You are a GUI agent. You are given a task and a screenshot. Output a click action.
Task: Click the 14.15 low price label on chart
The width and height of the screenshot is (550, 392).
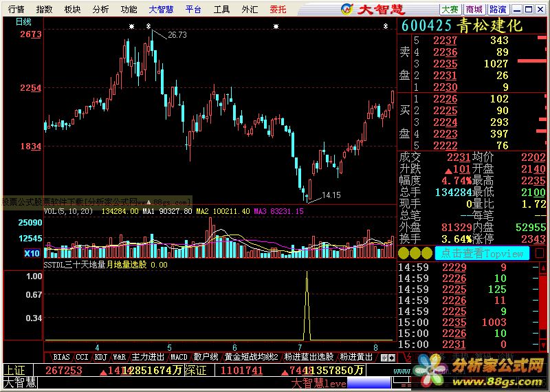click(x=331, y=195)
